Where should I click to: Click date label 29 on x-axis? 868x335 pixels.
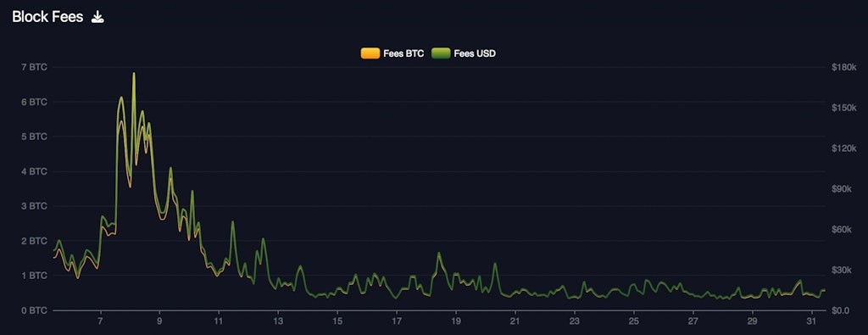click(753, 321)
